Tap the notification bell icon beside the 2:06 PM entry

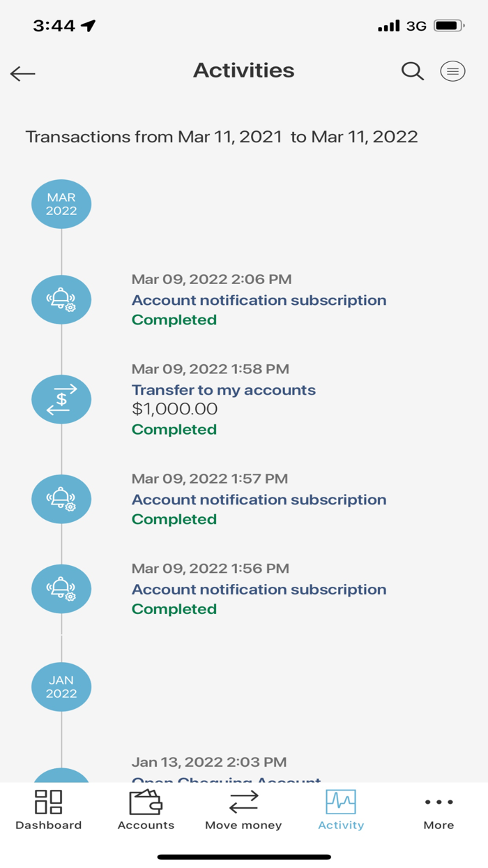pos(61,299)
